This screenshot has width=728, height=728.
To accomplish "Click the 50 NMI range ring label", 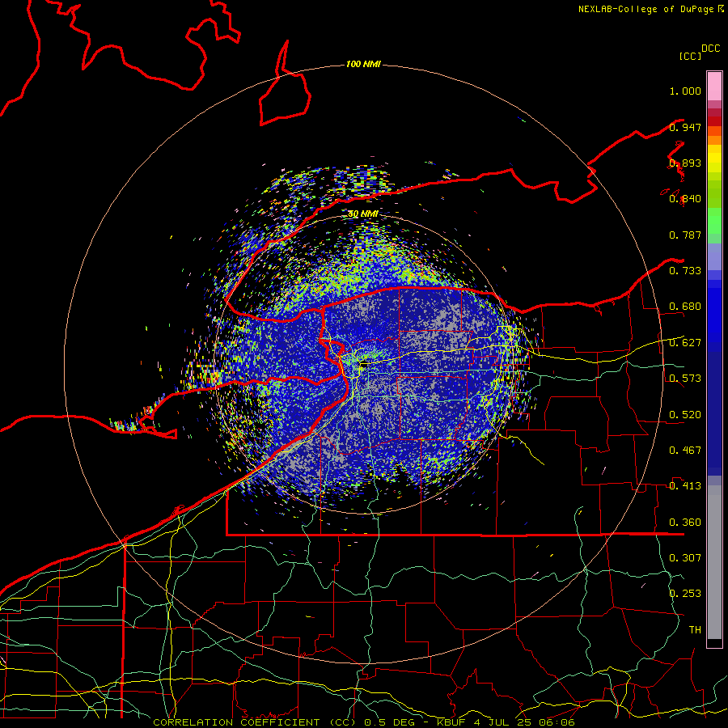I will pyautogui.click(x=363, y=214).
